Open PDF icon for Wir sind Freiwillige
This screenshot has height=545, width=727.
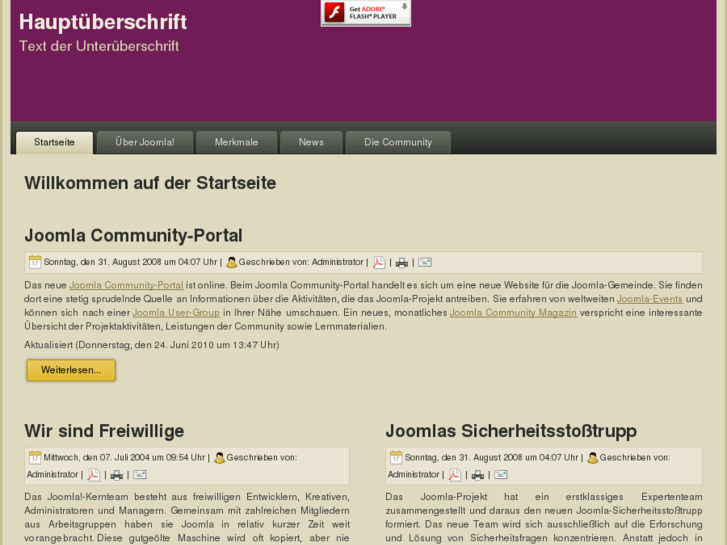(x=94, y=475)
